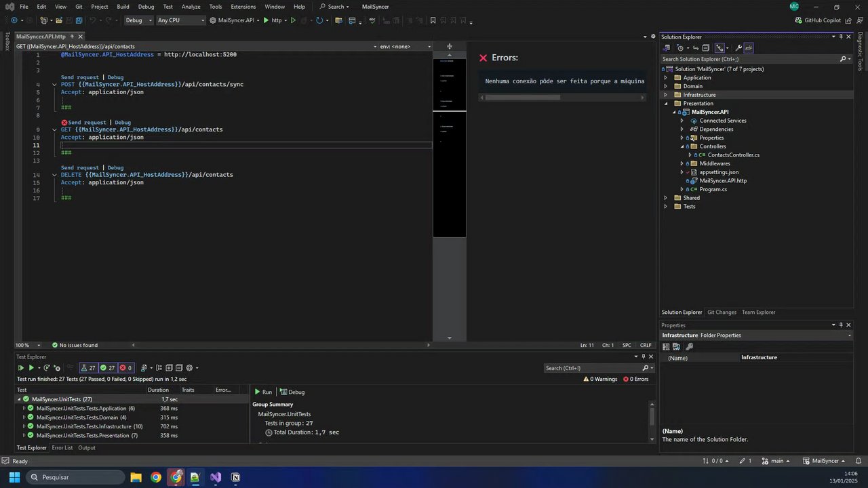The height and width of the screenshot is (488, 868).
Task: Open the Debug configuration dropdown
Action: (x=138, y=20)
